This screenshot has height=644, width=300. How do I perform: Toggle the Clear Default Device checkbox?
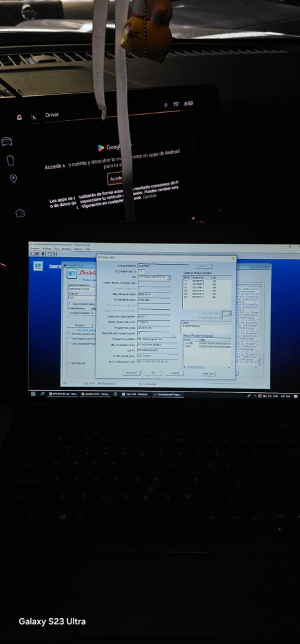[x=70, y=304]
